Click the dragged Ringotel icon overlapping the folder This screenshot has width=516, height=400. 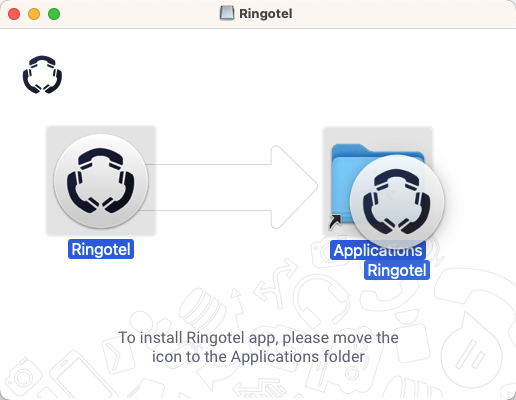coord(397,202)
